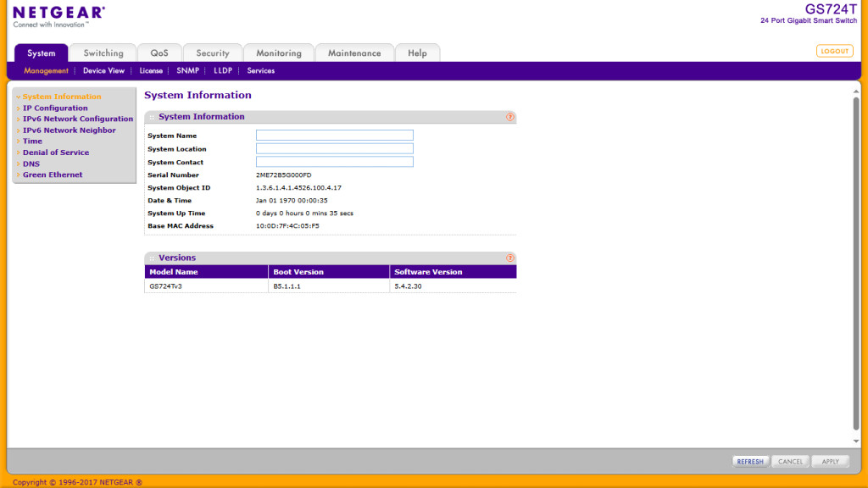Expand Denial of Service sidebar entry

click(55, 152)
